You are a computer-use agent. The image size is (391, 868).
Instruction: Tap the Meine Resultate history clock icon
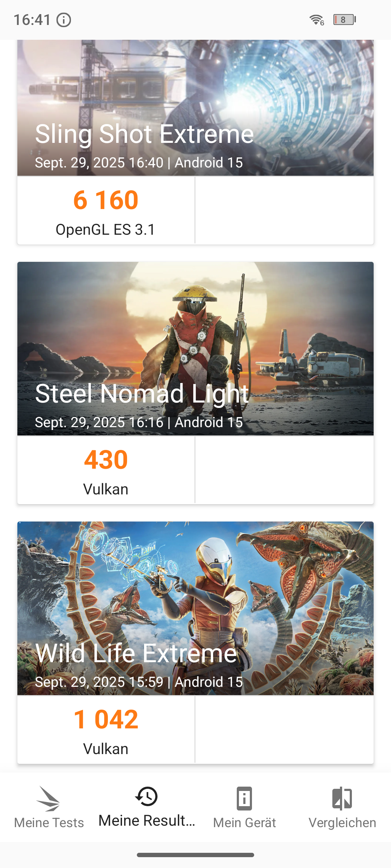[147, 796]
